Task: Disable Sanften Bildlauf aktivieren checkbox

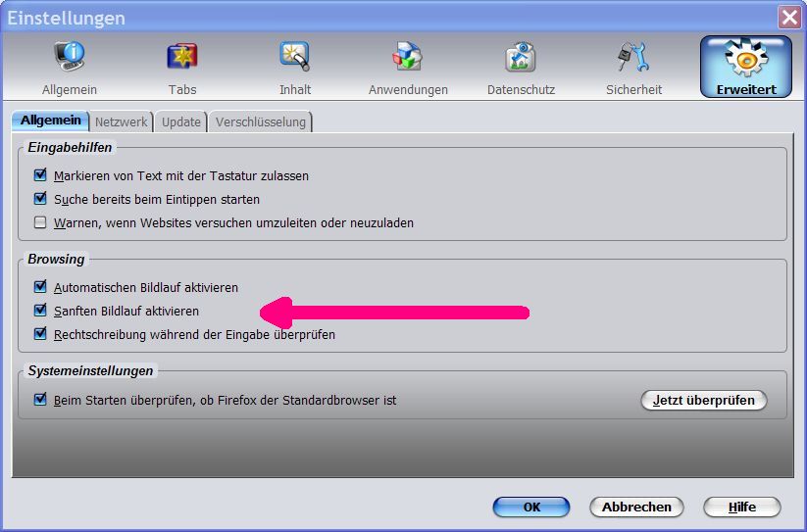Action: pos(40,311)
